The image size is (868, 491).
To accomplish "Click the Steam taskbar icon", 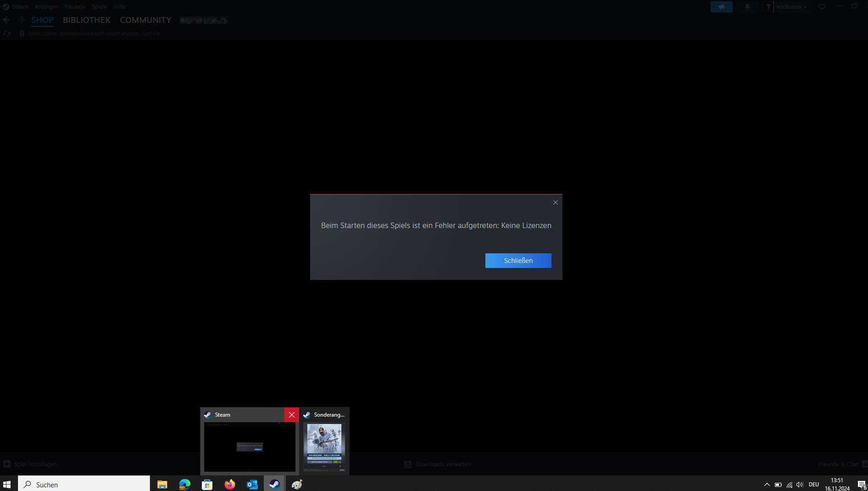I will tap(274, 485).
